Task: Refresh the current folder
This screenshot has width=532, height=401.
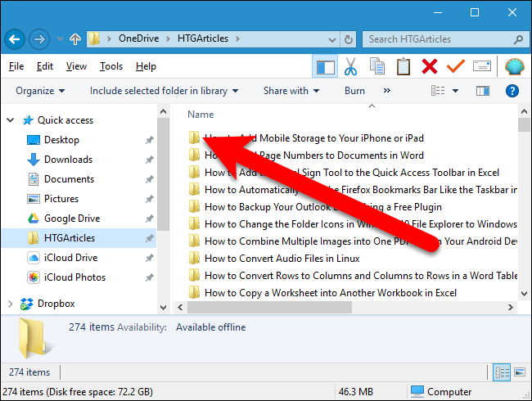Action: (348, 40)
